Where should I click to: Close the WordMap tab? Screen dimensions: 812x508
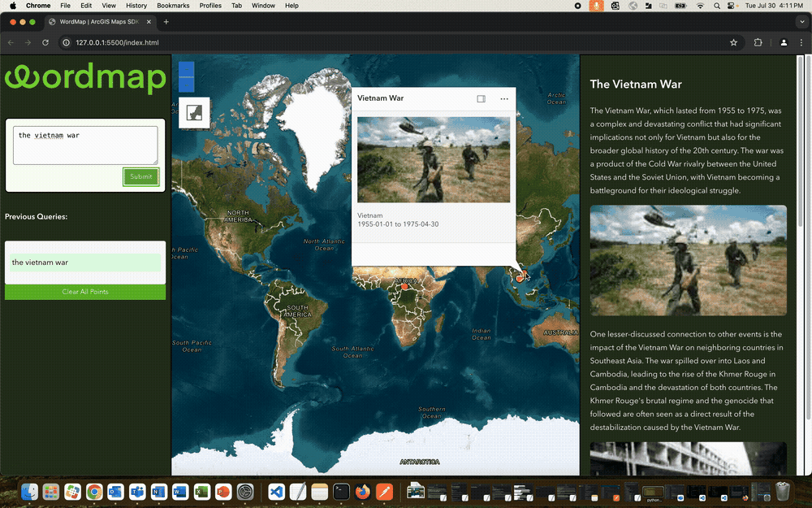pyautogui.click(x=149, y=22)
